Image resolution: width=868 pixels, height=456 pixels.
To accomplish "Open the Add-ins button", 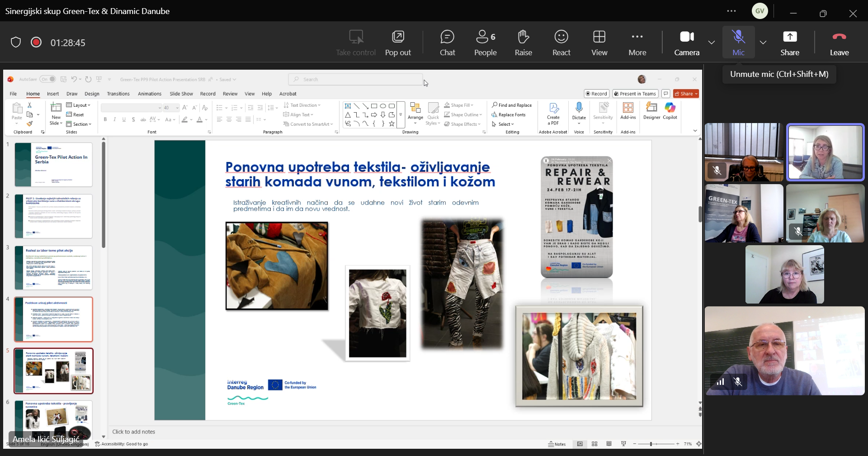I will pyautogui.click(x=628, y=111).
